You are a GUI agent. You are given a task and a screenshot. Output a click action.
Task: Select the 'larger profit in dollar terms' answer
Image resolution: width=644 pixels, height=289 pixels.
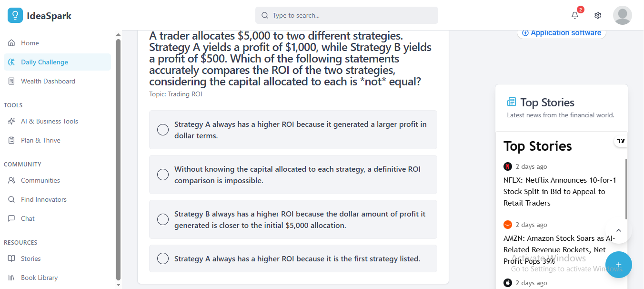(x=163, y=130)
